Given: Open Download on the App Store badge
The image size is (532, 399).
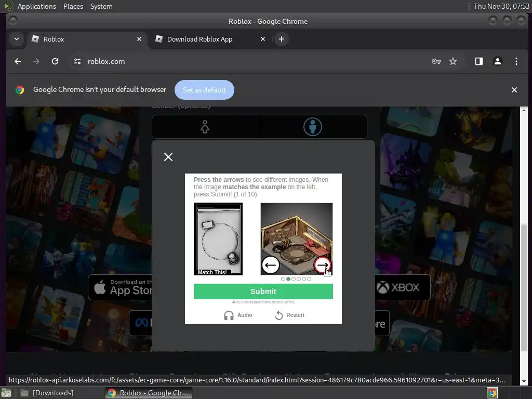Looking at the screenshot, I should pos(120,287).
